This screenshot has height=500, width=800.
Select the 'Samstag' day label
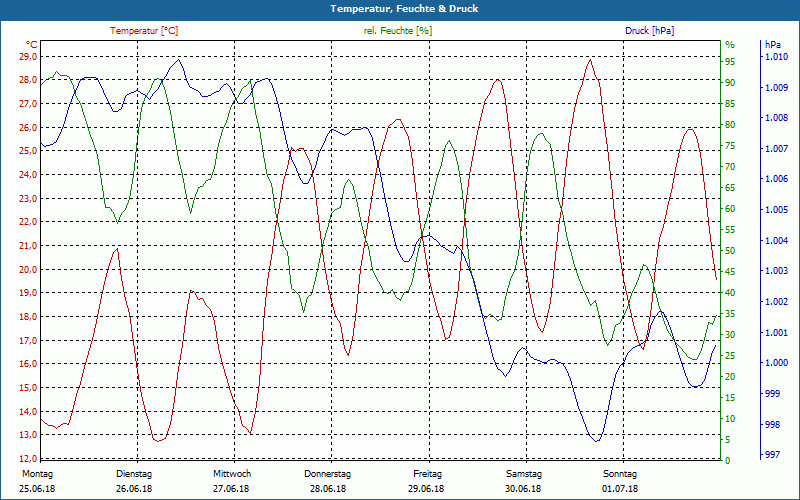point(523,474)
